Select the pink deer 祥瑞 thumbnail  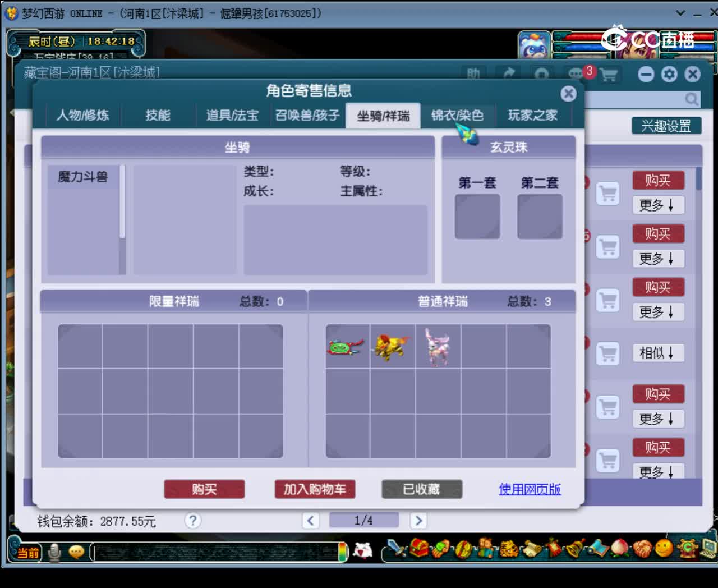coord(438,347)
